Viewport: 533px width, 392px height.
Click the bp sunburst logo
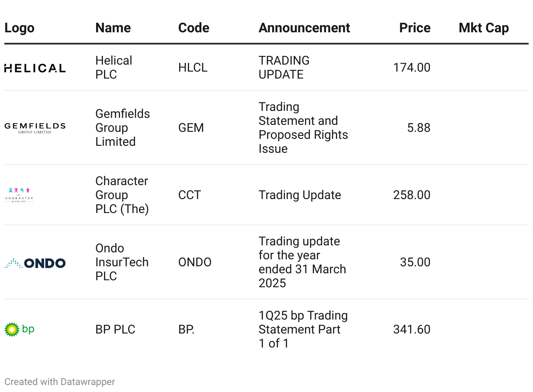(19, 329)
